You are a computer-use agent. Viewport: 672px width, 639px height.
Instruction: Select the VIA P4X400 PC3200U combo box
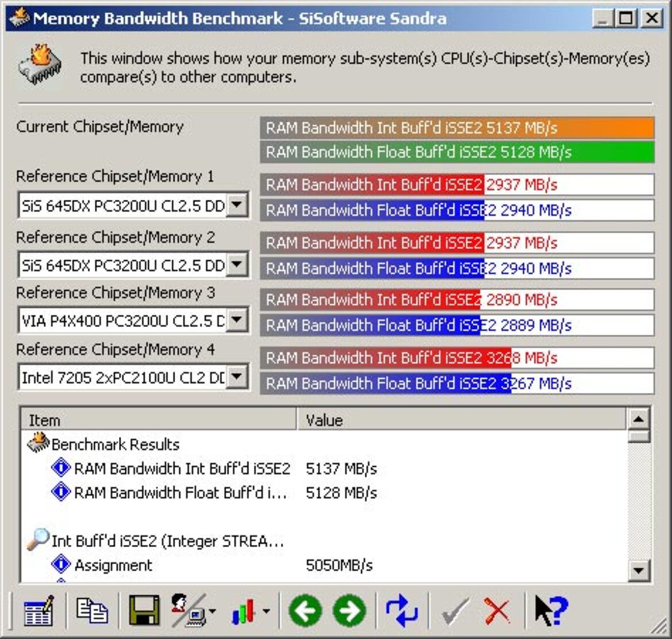[x=133, y=320]
